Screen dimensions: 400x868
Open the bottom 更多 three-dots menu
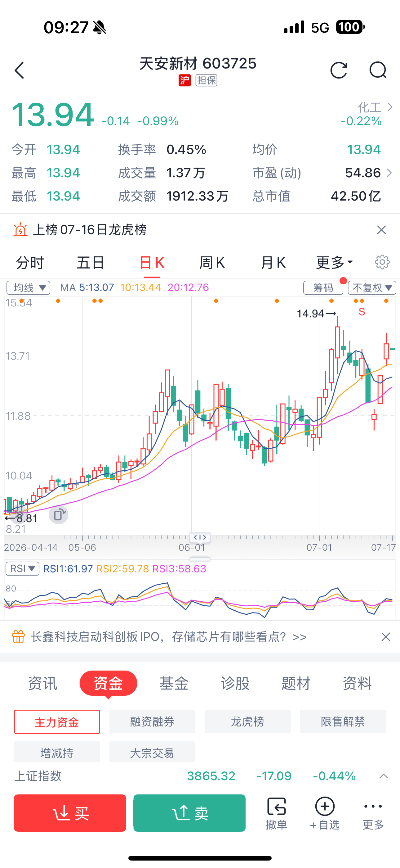coord(373,813)
